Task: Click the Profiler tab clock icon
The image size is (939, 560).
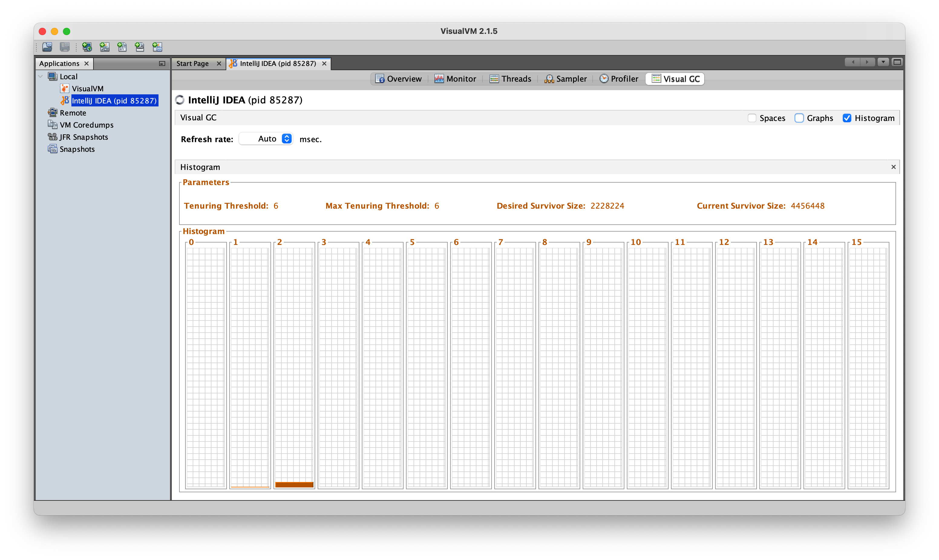Action: point(604,79)
